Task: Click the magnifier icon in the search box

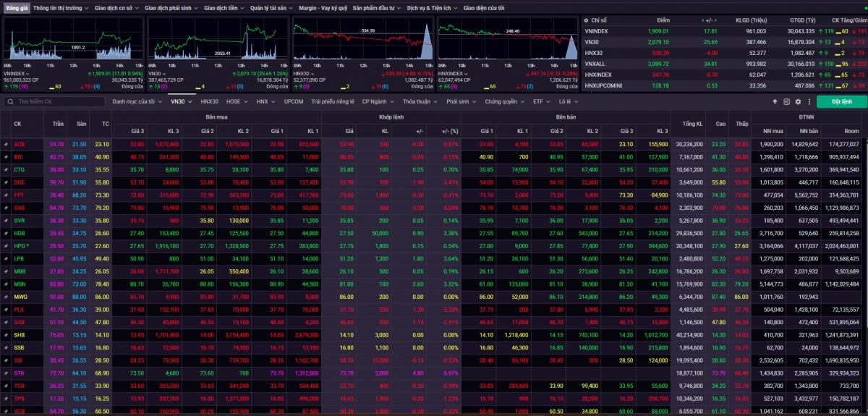Action: tap(9, 102)
